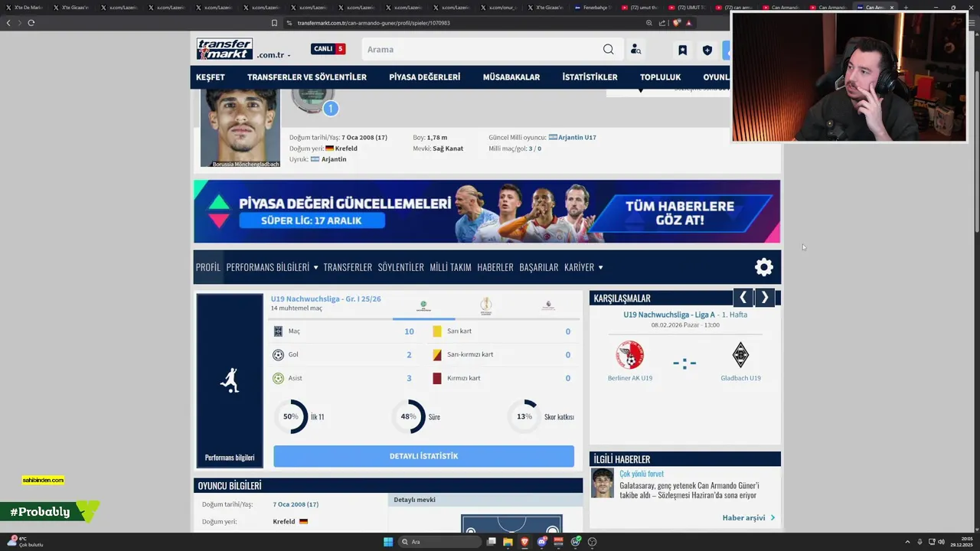Screen dimensions: 980x551
Task: Click the matches count 10
Action: coord(409,331)
